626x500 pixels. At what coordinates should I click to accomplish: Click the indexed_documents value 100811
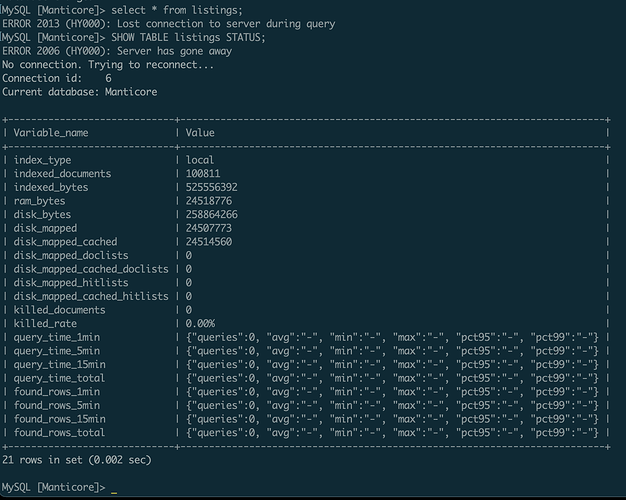pyautogui.click(x=203, y=174)
